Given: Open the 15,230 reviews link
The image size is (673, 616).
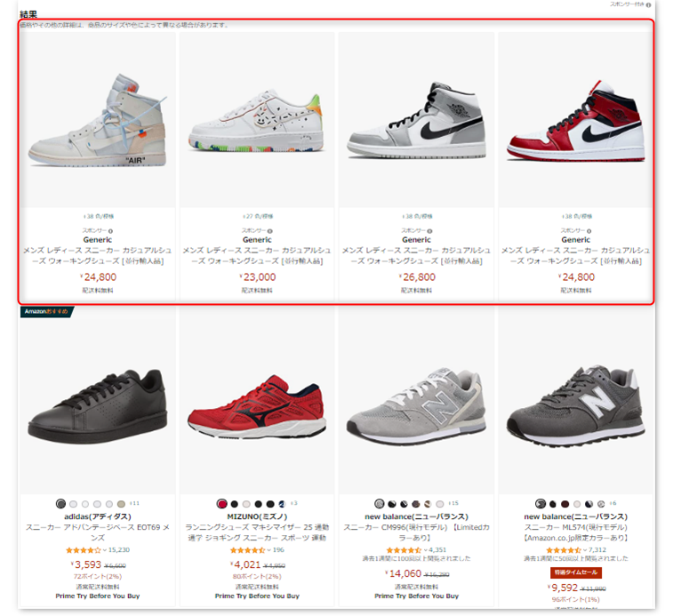Looking at the screenshot, I should click(x=119, y=550).
